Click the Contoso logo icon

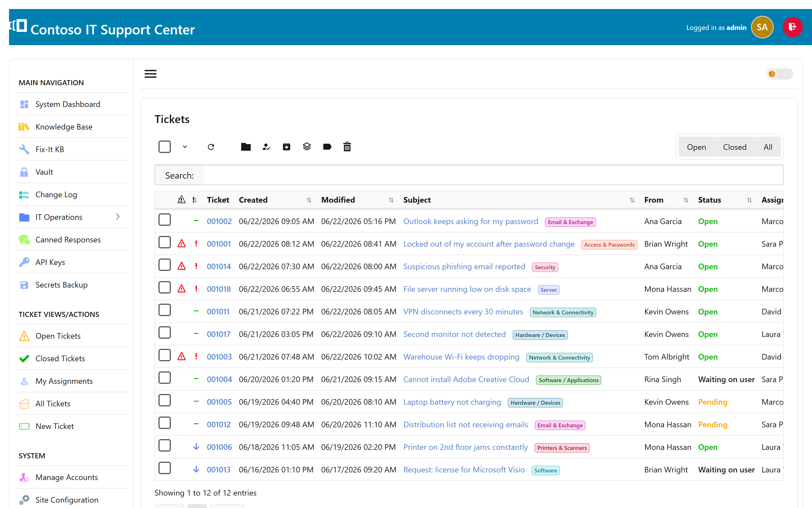tap(18, 26)
